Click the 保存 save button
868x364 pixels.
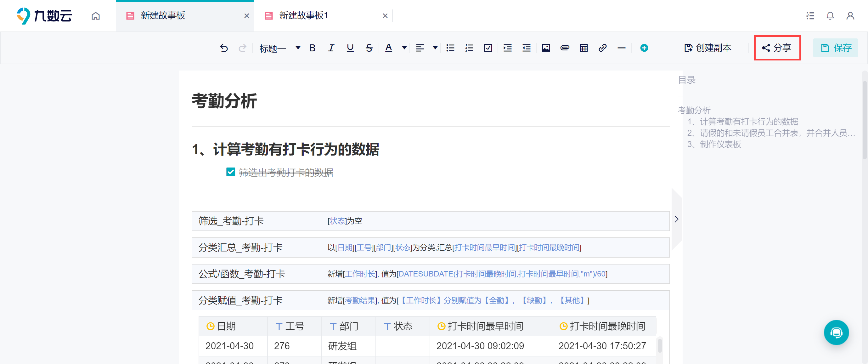click(x=835, y=48)
